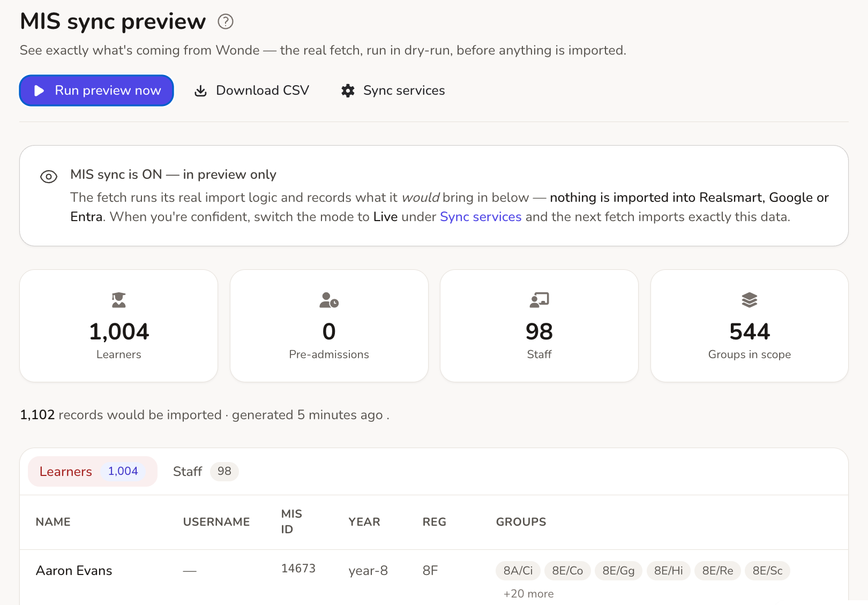Click the eye icon in sync notice
Image resolution: width=868 pixels, height=605 pixels.
click(49, 177)
